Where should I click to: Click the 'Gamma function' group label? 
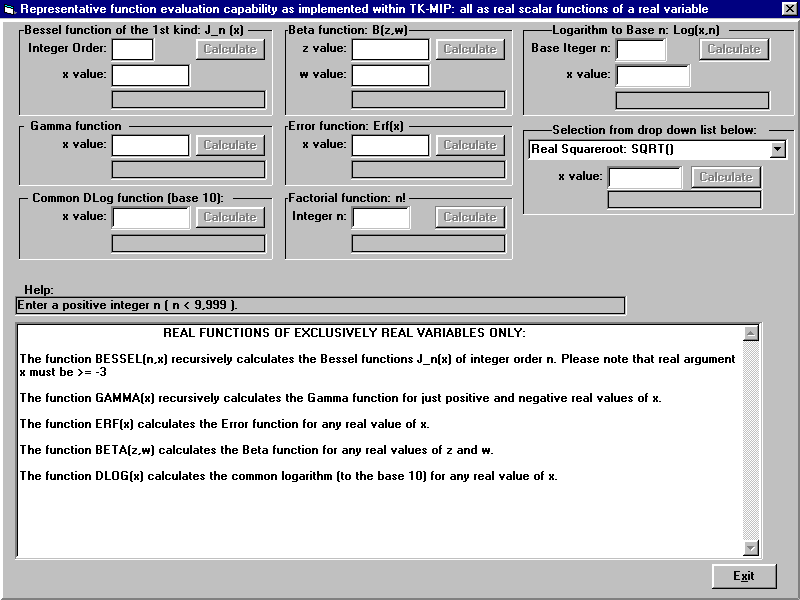point(76,126)
